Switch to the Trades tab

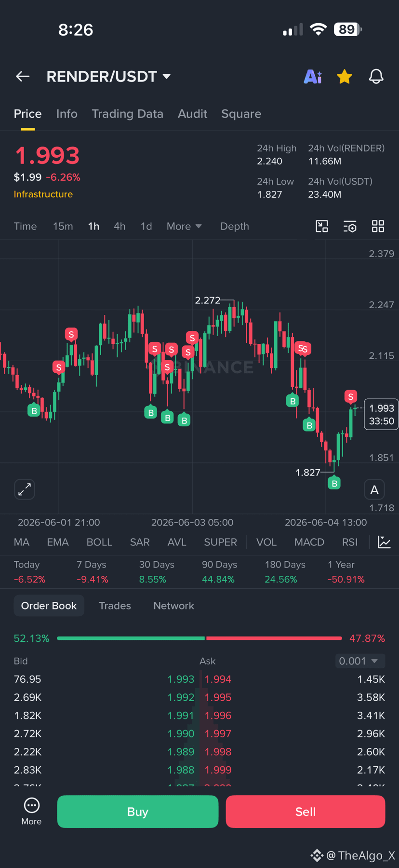(x=115, y=606)
